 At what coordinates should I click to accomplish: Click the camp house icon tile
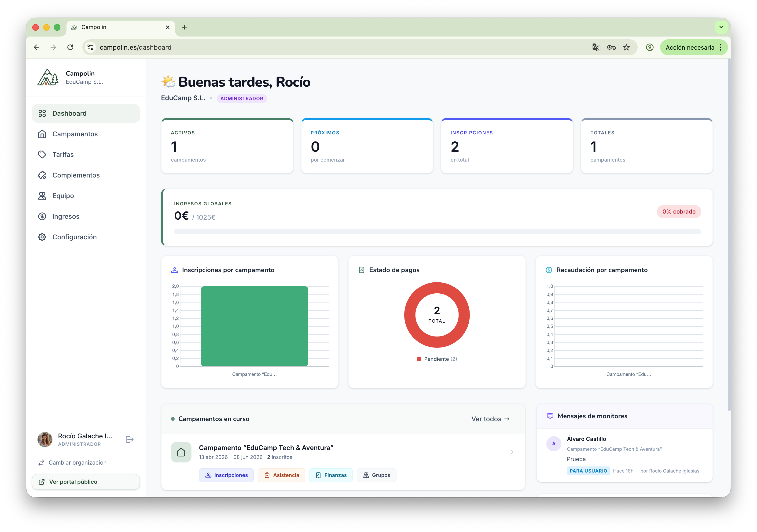point(181,452)
